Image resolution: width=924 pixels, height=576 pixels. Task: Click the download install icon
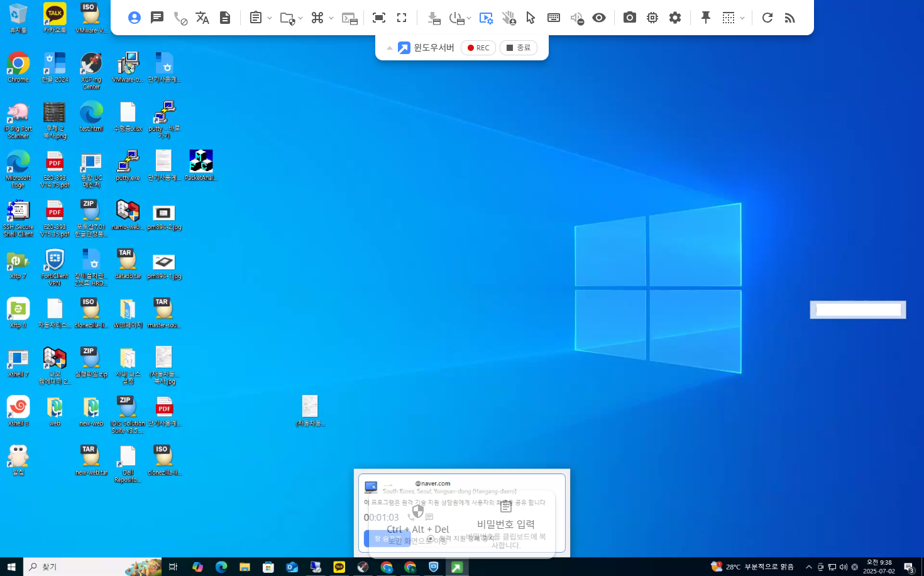point(434,18)
